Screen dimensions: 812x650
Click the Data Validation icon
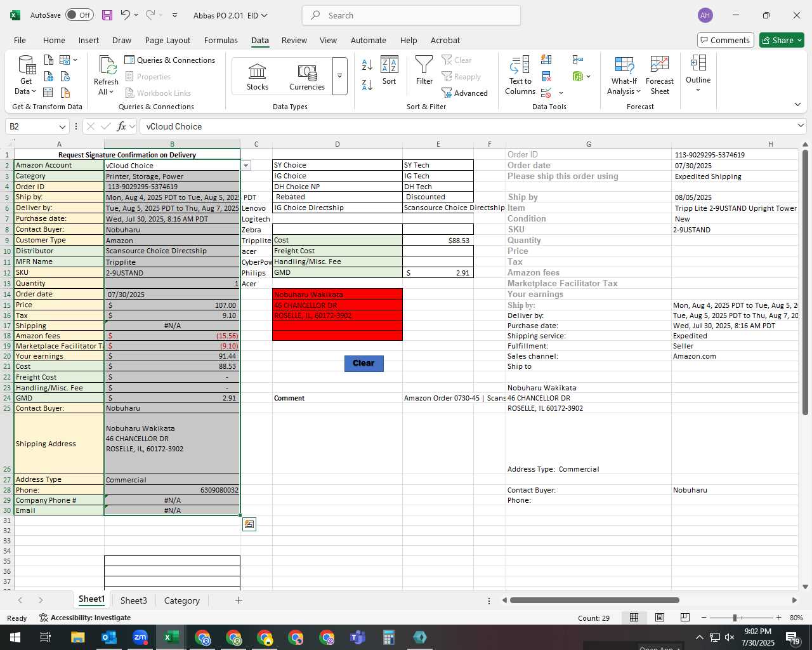(546, 93)
